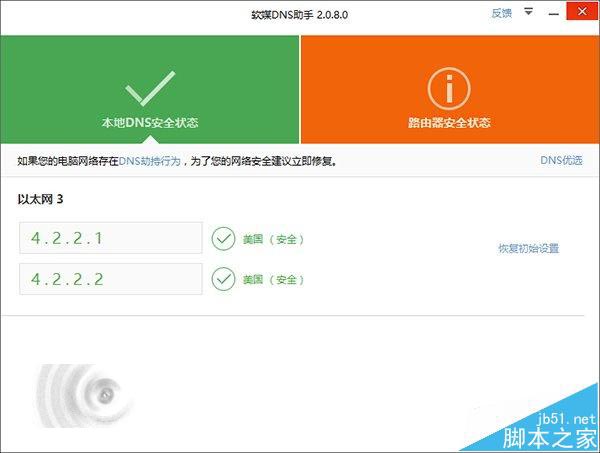Open the DNS劫持行为 link
The image size is (600, 453).
pos(150,161)
